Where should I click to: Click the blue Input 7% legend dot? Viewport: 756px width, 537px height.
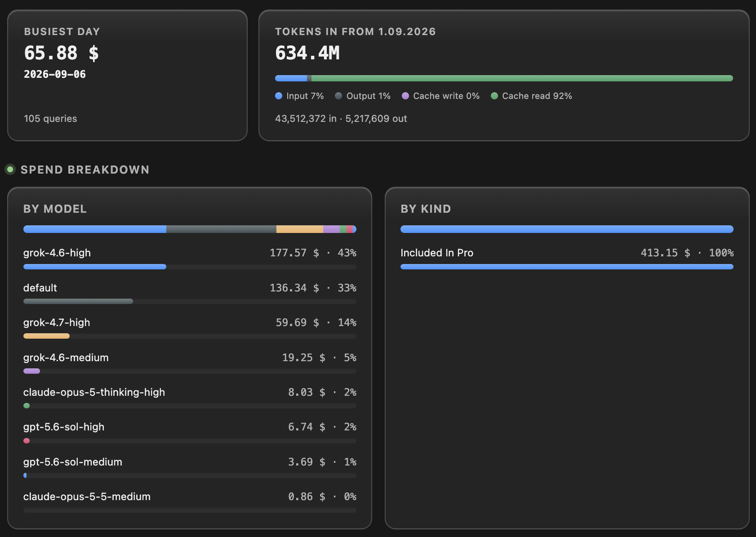(x=279, y=96)
